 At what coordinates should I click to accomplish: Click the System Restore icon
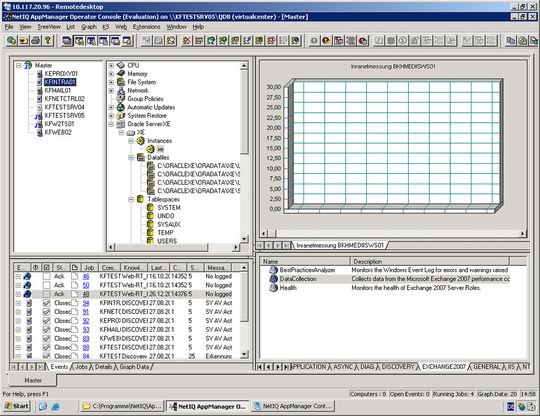point(121,116)
